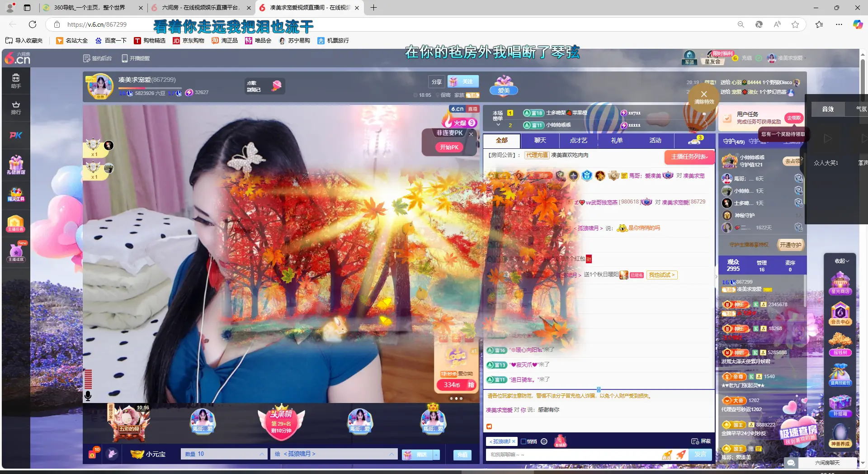Open the 星光商店 icon on right panel

(x=840, y=283)
